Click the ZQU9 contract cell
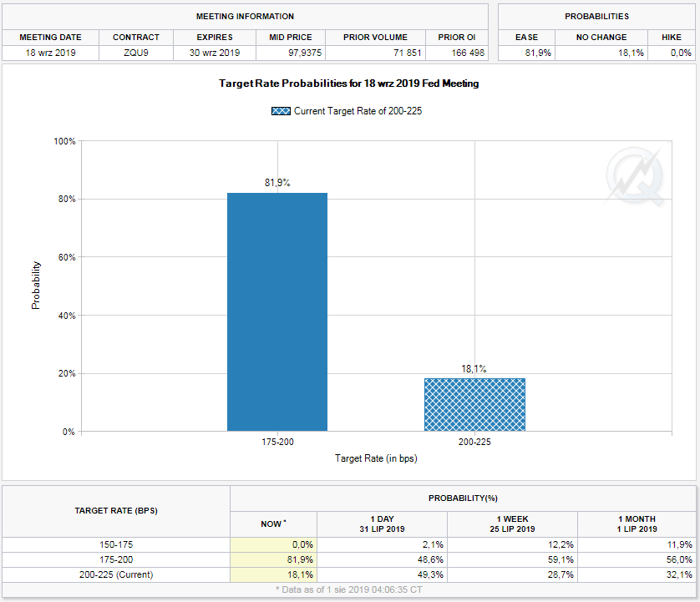The height and width of the screenshot is (602, 700). pos(136,53)
